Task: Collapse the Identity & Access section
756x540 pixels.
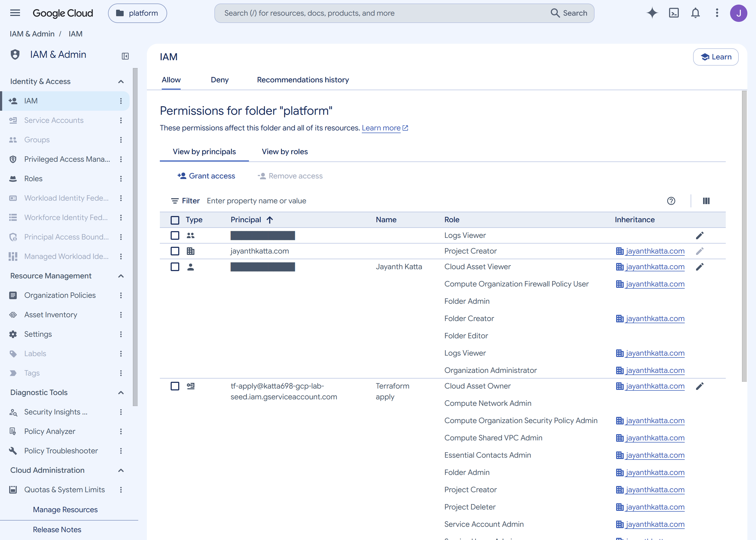Action: (x=121, y=82)
